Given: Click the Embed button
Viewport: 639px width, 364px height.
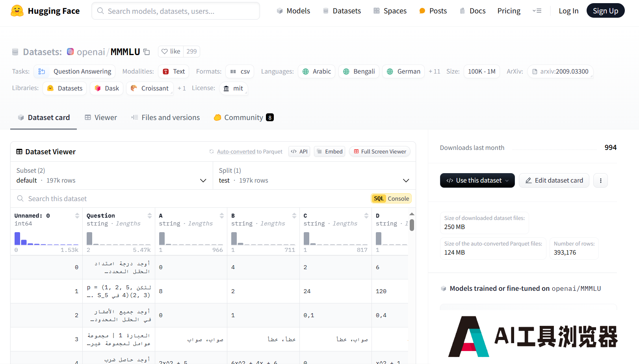Looking at the screenshot, I should click(330, 152).
